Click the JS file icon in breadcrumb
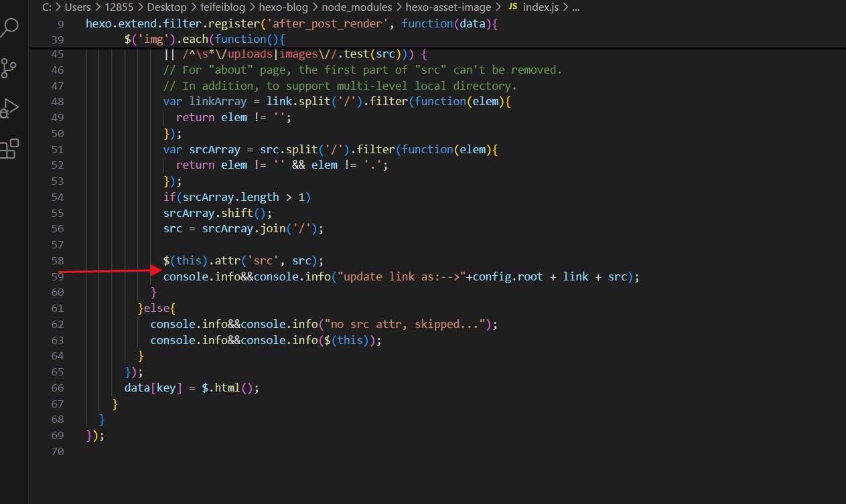The height and width of the screenshot is (504, 846). coord(512,7)
